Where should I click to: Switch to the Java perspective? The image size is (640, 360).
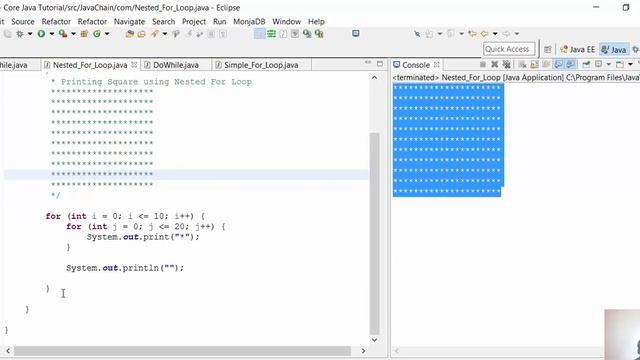point(614,50)
